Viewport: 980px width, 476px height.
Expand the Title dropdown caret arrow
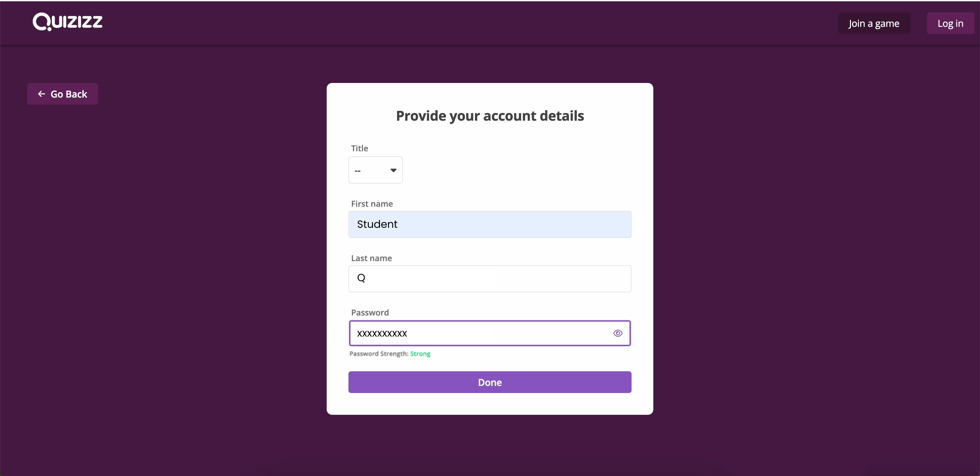[x=393, y=170]
